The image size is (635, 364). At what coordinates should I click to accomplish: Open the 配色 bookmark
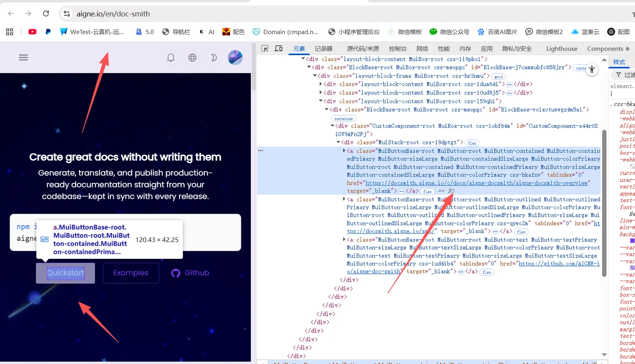[233, 32]
